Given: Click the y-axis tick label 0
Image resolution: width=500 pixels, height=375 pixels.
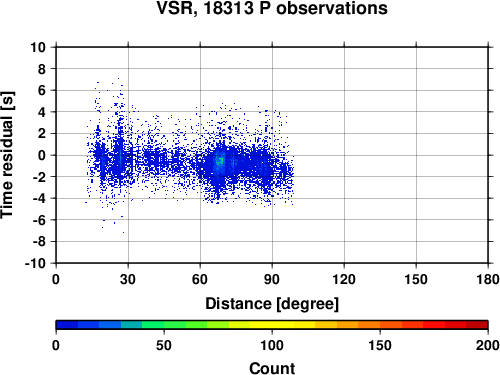Looking at the screenshot, I should pos(41,155).
